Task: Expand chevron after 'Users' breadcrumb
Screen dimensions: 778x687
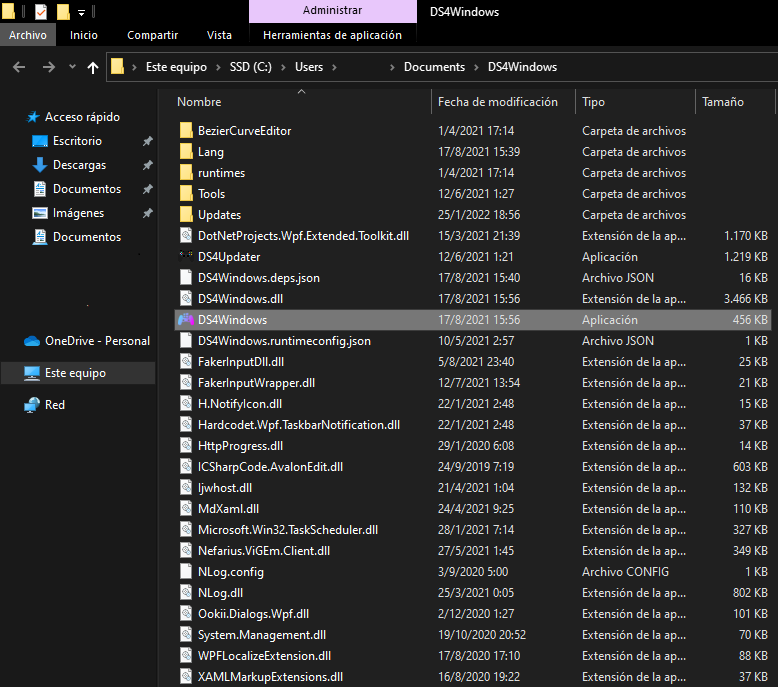Action: click(x=334, y=67)
